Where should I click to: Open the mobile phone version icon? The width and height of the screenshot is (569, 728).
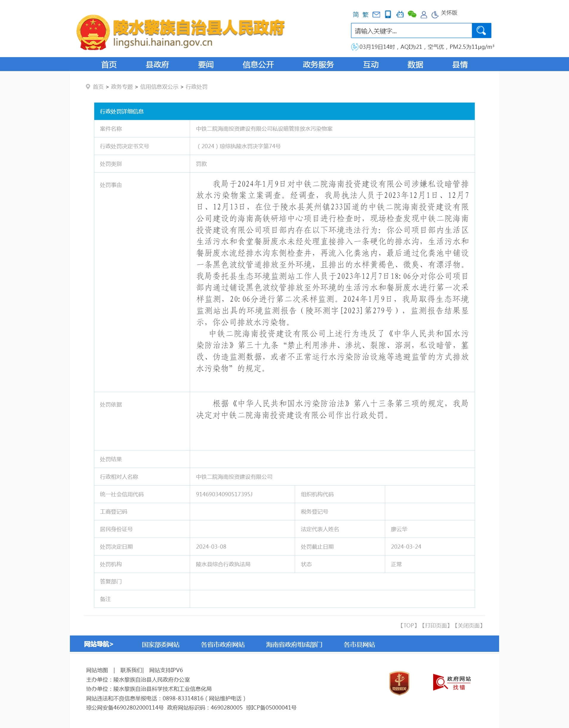click(388, 14)
